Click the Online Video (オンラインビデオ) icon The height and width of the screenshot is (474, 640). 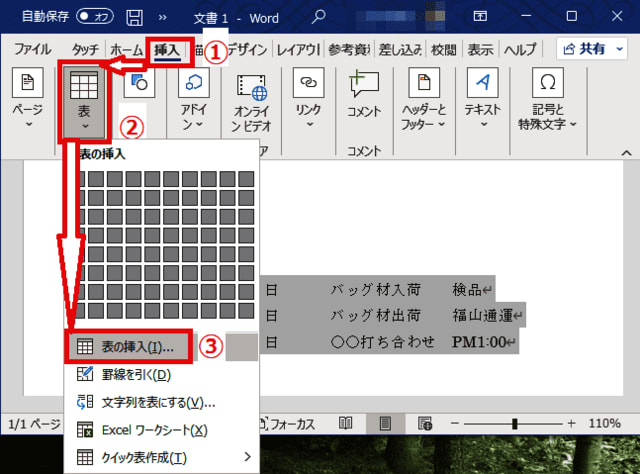click(251, 90)
